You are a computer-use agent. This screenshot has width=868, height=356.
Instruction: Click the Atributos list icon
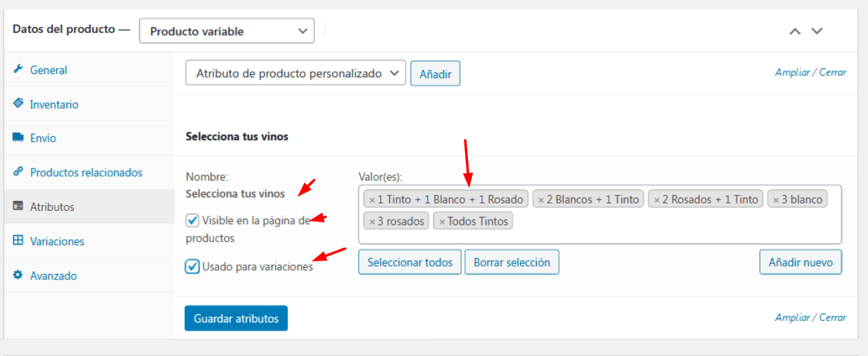(18, 207)
